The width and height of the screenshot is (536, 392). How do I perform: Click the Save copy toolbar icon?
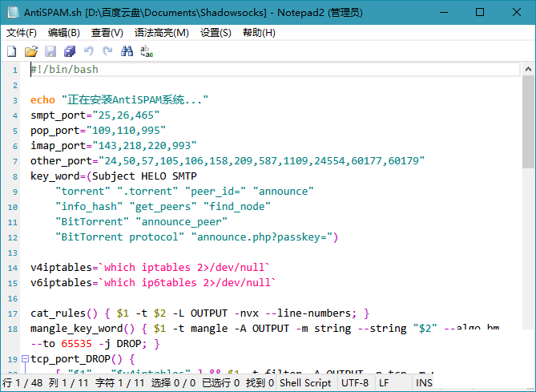(x=70, y=51)
